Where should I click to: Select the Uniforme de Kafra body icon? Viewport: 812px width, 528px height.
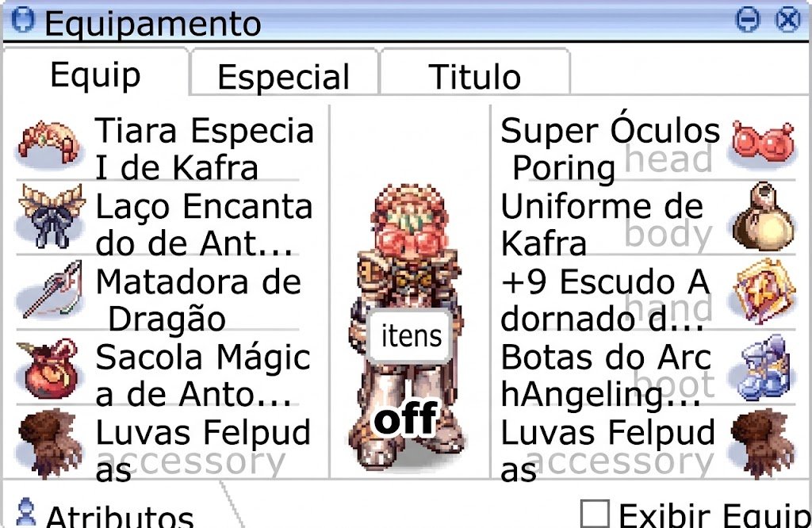point(764,217)
